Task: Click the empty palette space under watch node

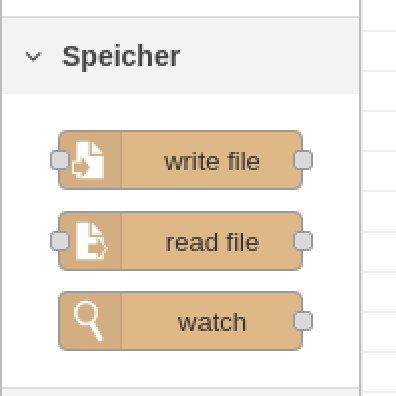Action: click(180, 369)
